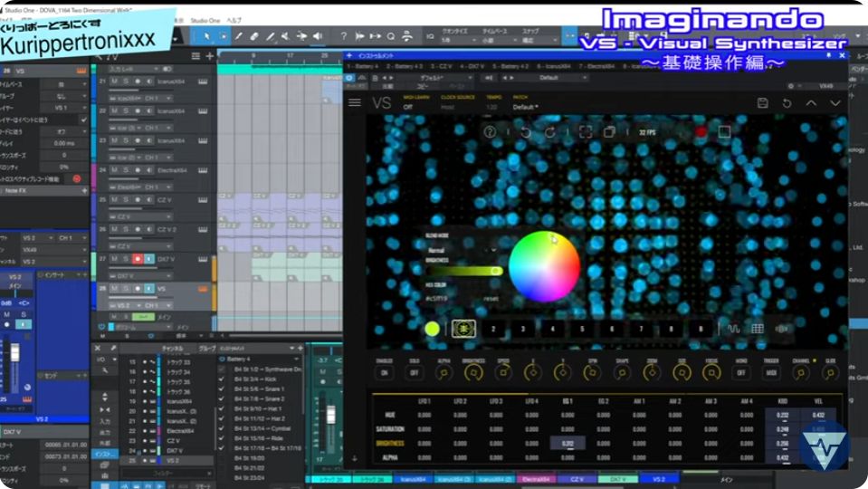Toggle monitor on track 28 VS
The height and width of the screenshot is (489, 868).
coord(149,289)
